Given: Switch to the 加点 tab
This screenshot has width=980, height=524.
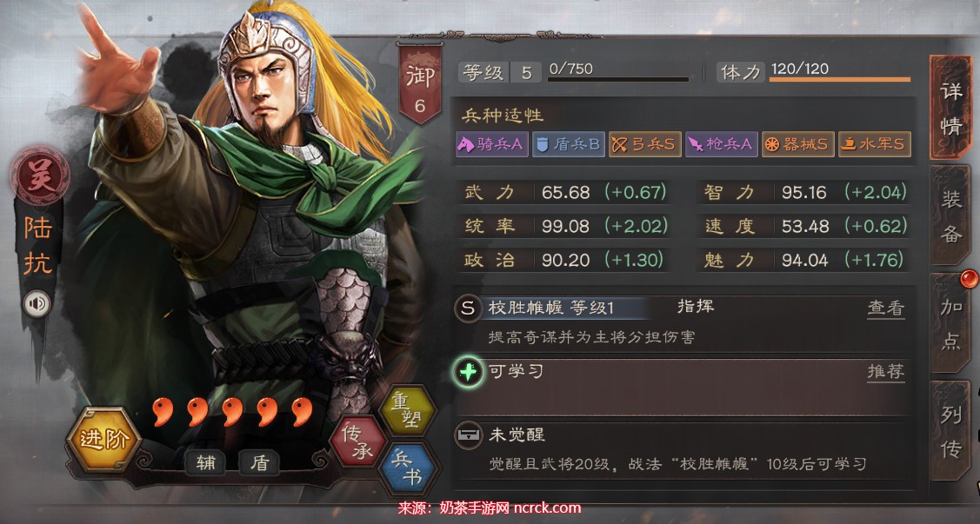Looking at the screenshot, I should [x=951, y=323].
